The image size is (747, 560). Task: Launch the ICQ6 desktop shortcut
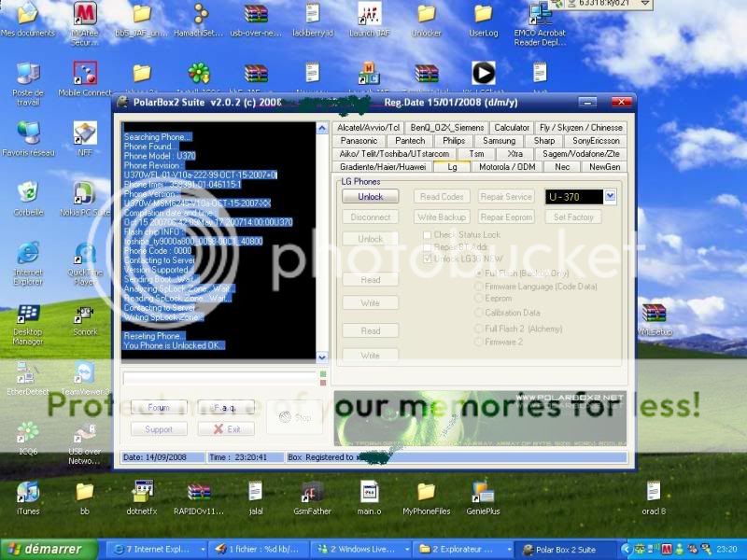tap(28, 438)
